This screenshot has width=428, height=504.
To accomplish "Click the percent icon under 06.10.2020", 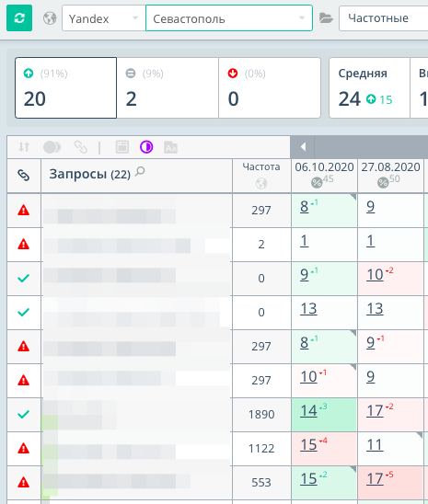I will (317, 183).
